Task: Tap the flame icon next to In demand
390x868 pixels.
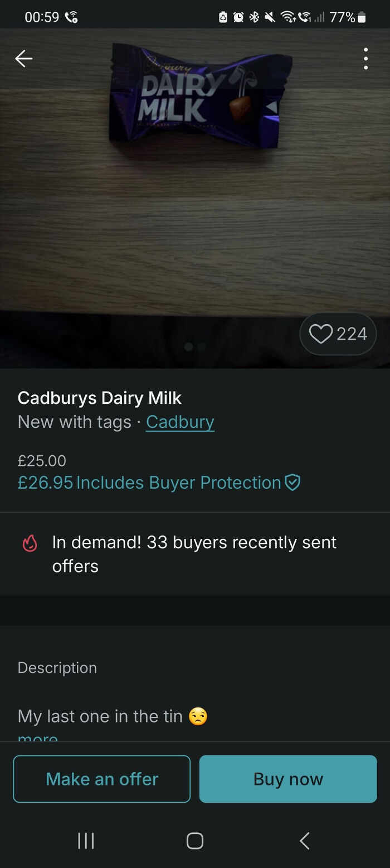Action: [31, 542]
